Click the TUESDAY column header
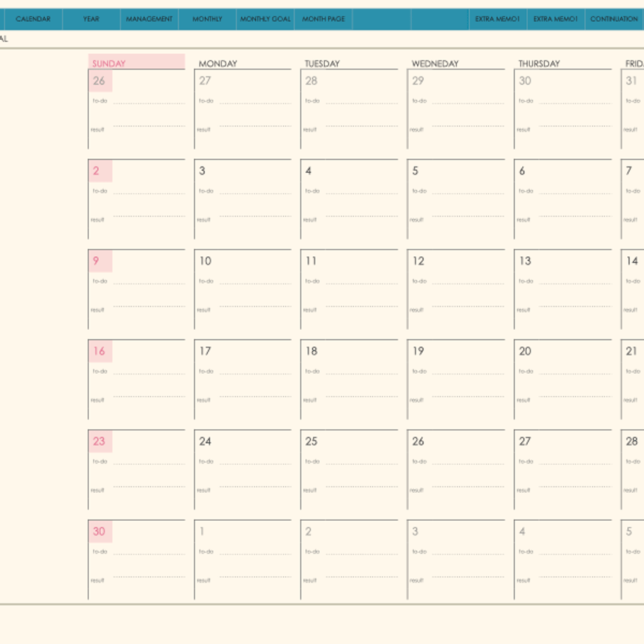 tap(322, 64)
